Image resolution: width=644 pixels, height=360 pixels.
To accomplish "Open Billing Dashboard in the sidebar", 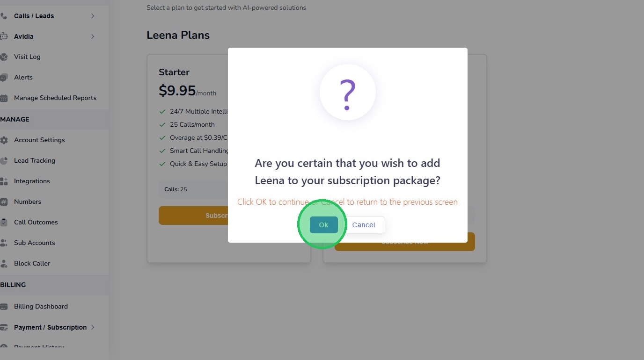I will click(x=41, y=306).
